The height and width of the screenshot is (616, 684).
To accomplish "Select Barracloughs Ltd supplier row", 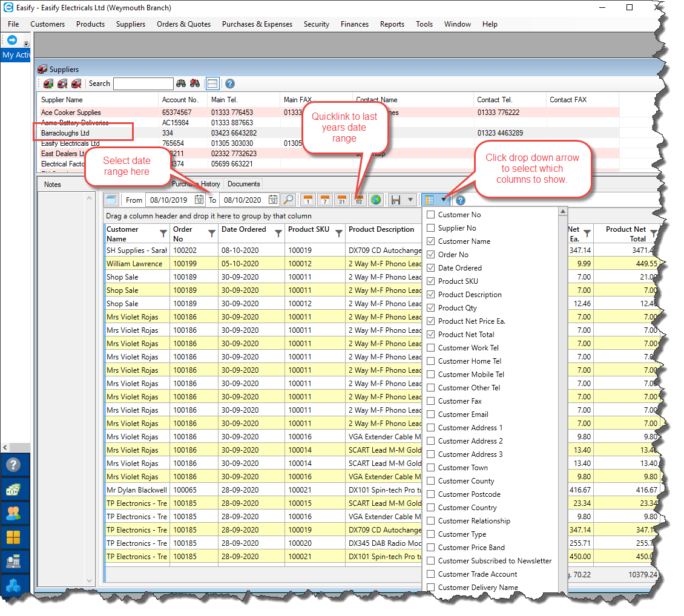I will [65, 133].
